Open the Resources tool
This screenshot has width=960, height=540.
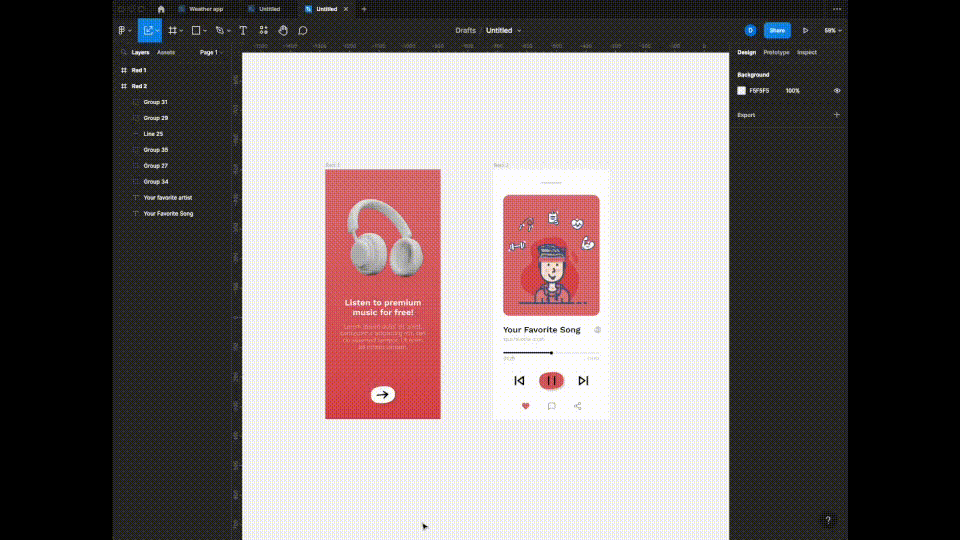point(264,31)
